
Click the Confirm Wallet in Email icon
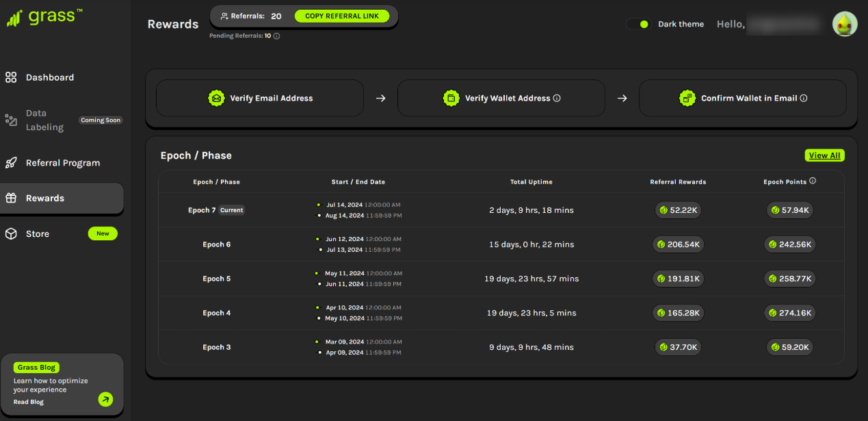pos(687,98)
